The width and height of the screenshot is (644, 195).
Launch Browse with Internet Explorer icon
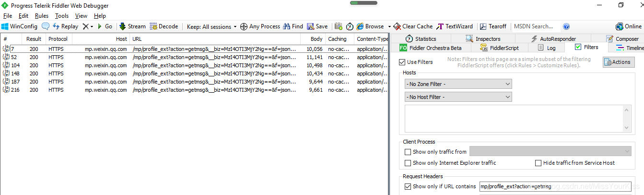[x=370, y=26]
